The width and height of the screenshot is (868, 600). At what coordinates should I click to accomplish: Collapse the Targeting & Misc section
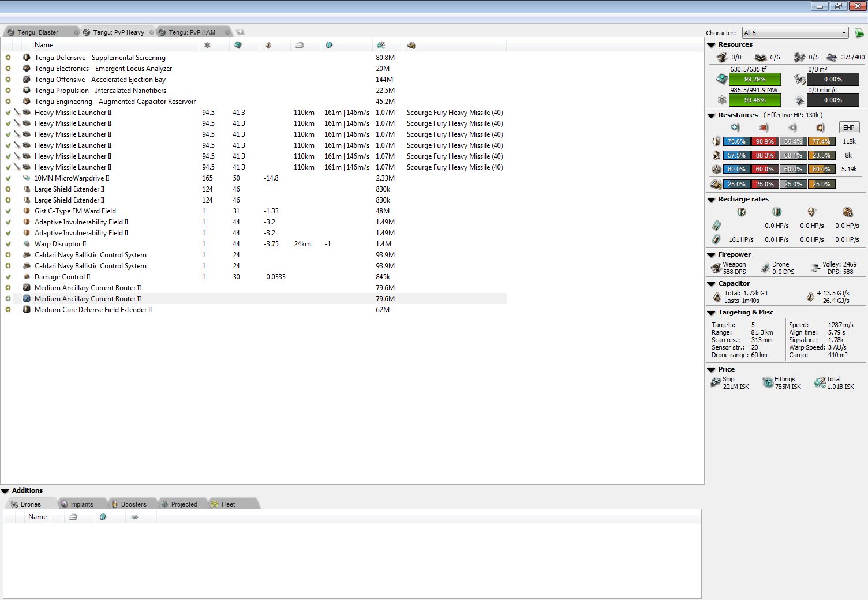(x=711, y=313)
